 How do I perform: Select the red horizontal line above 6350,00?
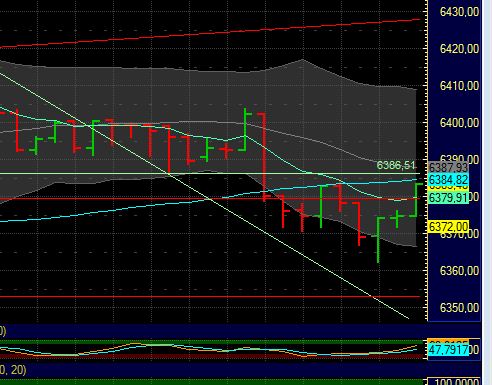click(210, 296)
